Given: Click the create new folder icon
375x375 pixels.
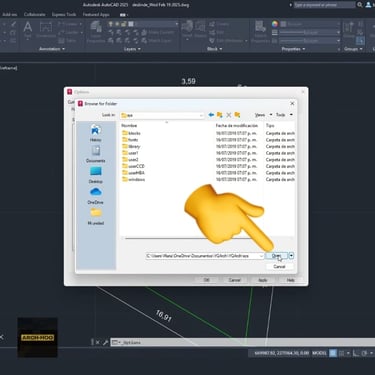Looking at the screenshot, I should pyautogui.click(x=237, y=115).
